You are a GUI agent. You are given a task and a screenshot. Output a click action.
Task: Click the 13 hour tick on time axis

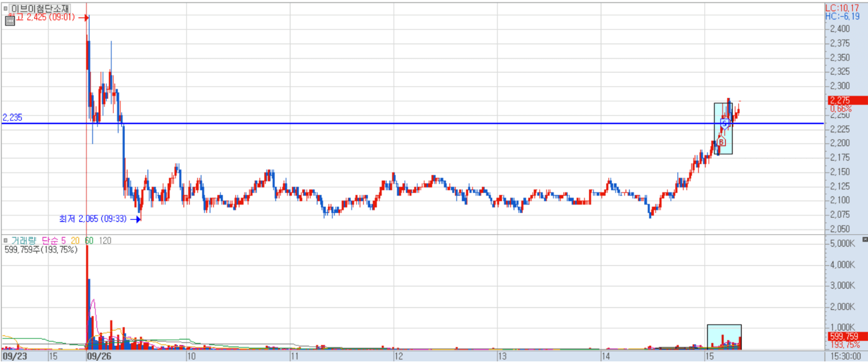502,356
